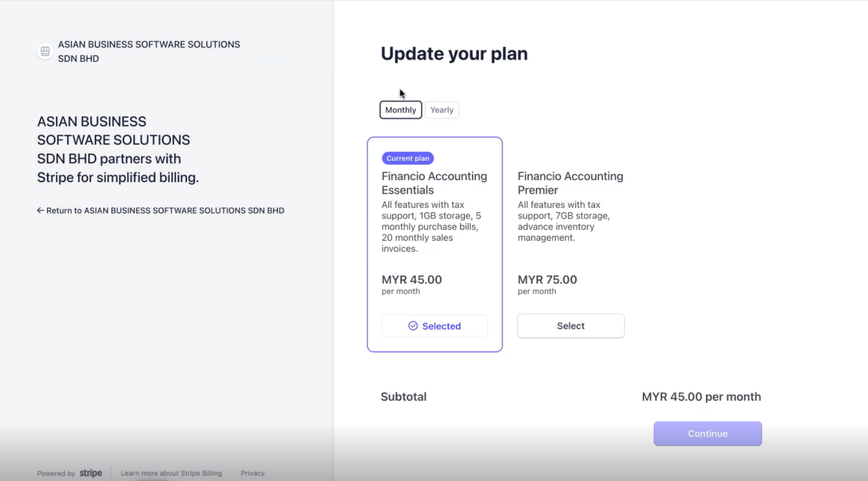Viewport: 868px width, 481px height.
Task: Click the Subtotal MYR 45.00 per month amount
Action: pyautogui.click(x=702, y=397)
